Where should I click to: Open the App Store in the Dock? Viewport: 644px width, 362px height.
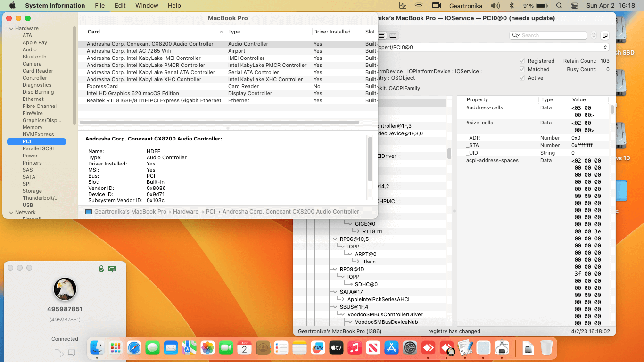point(391,348)
